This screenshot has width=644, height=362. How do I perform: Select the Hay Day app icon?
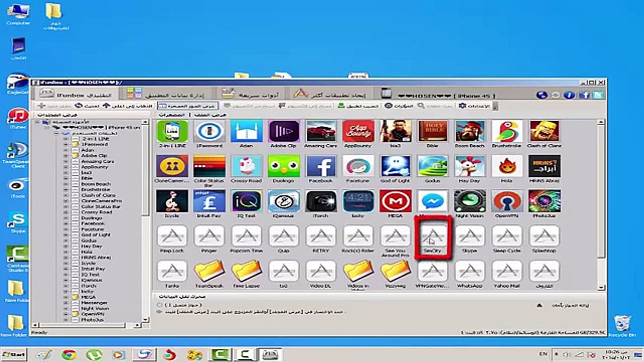[x=470, y=166]
